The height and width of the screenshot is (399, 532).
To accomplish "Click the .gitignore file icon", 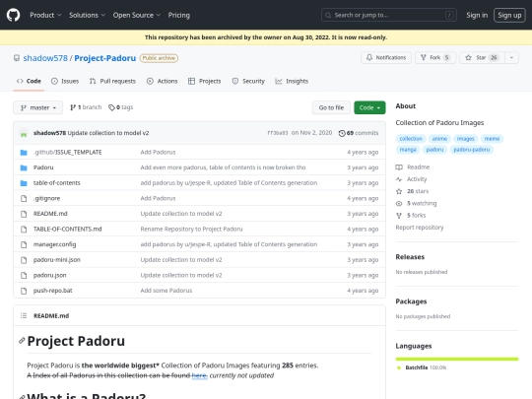I will pos(24,198).
